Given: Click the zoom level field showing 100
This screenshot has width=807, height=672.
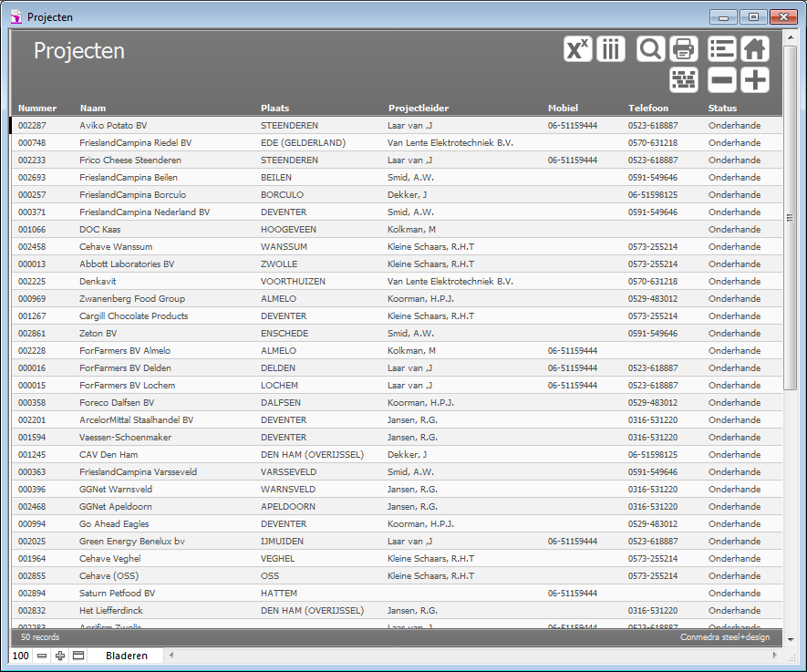Looking at the screenshot, I should 21,656.
